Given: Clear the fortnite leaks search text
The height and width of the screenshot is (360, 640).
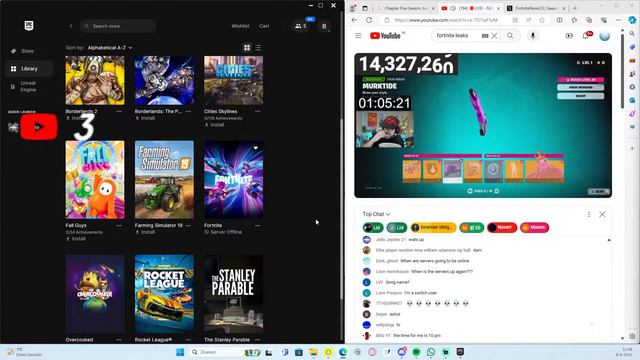Looking at the screenshot, I should point(494,36).
